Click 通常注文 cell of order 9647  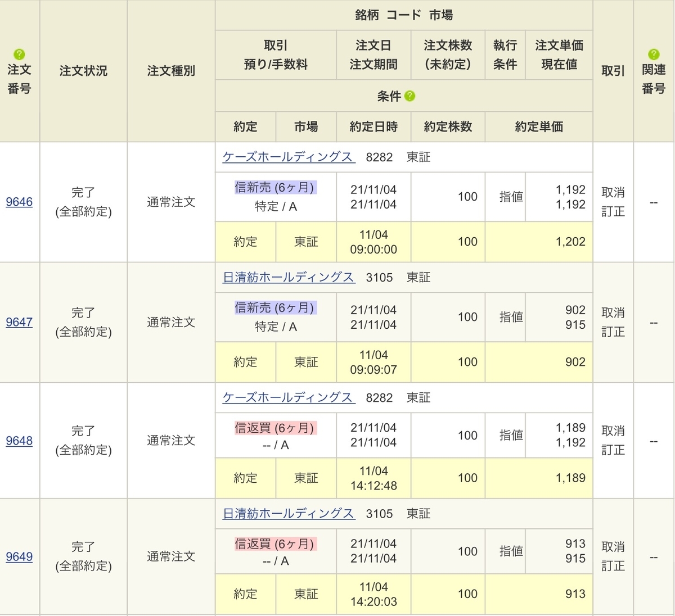pyautogui.click(x=171, y=322)
